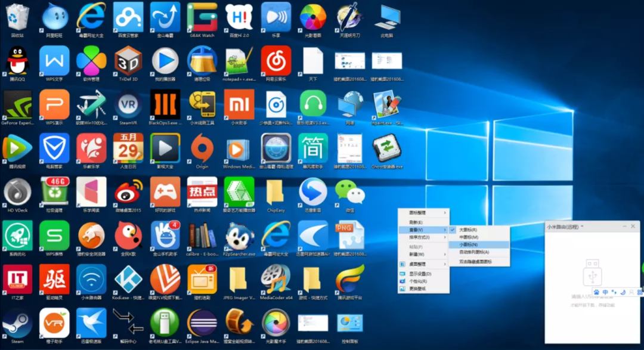Toggle Auto arrange icons (自动排列图标)

[x=479, y=252]
